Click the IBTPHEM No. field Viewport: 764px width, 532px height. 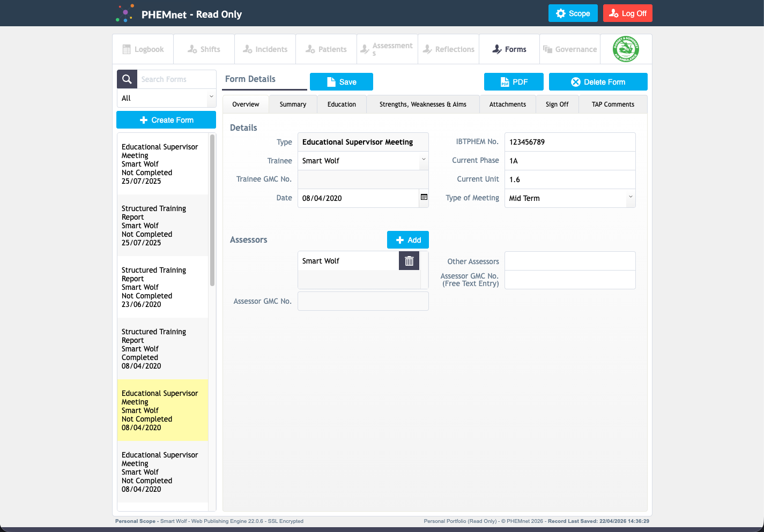(570, 142)
